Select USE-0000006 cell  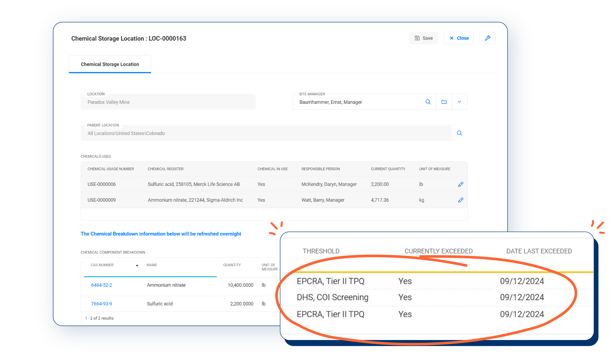[102, 184]
